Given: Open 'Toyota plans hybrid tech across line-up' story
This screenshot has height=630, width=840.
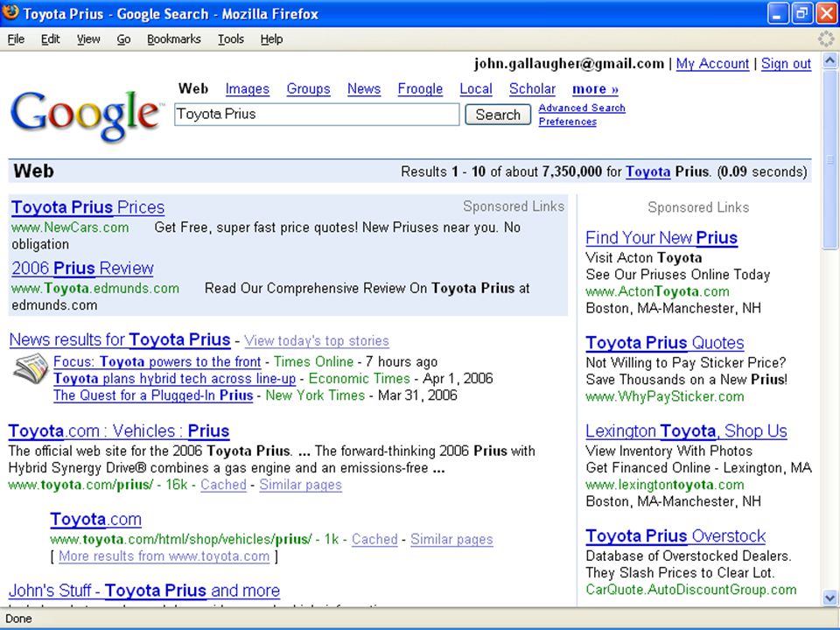Looking at the screenshot, I should tap(175, 379).
